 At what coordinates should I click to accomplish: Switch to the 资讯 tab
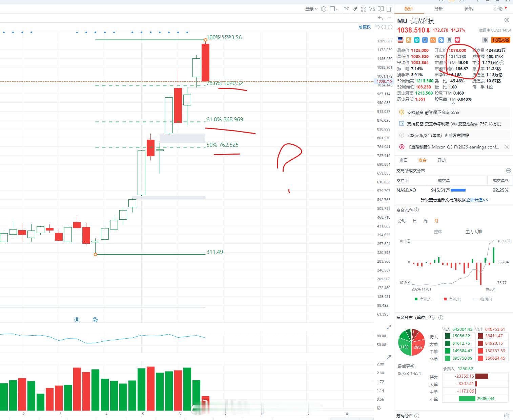point(469,9)
